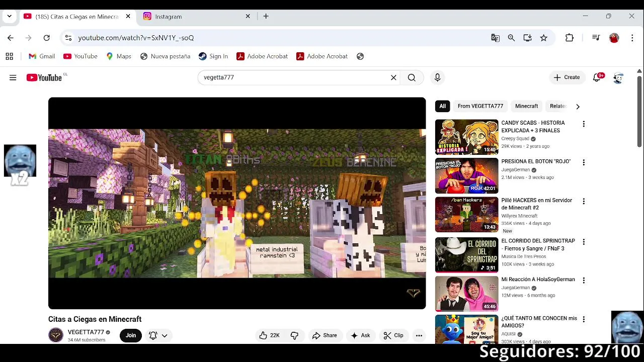Dislike the video with thumbs down
644x362 pixels.
coord(295,335)
